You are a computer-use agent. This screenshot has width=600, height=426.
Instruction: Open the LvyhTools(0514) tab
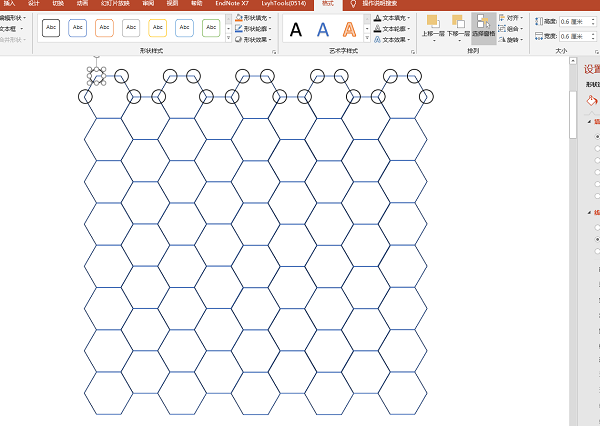tap(284, 3)
